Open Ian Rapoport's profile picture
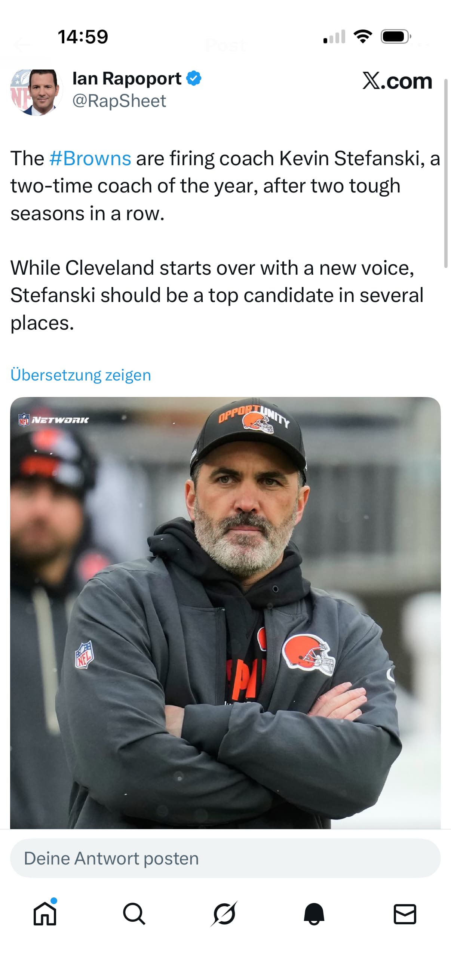The width and height of the screenshot is (451, 980). (36, 92)
